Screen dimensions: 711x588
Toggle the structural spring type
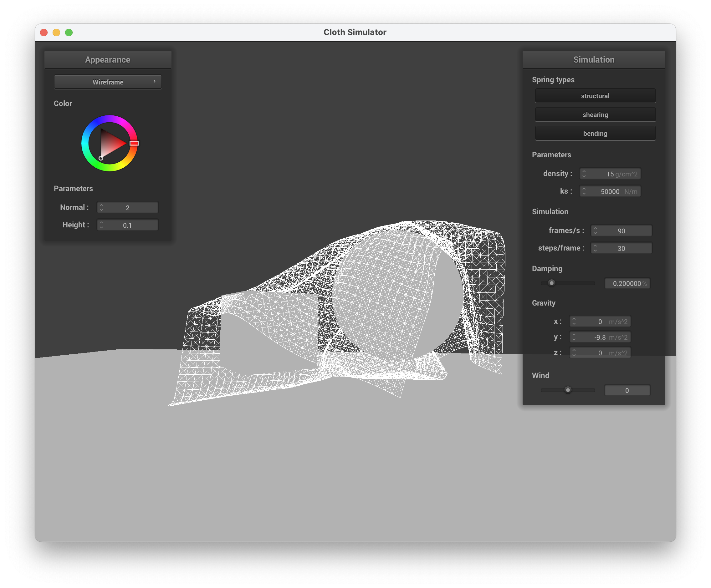pos(595,96)
